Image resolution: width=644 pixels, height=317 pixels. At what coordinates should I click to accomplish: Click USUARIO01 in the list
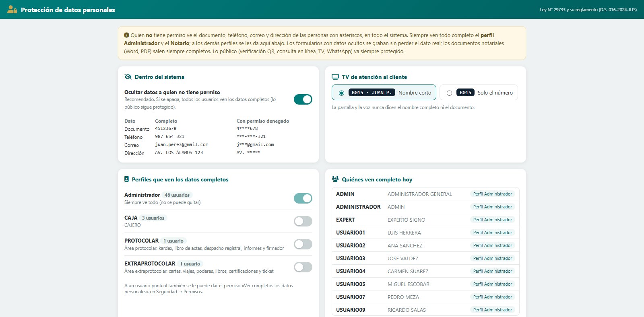(x=351, y=233)
